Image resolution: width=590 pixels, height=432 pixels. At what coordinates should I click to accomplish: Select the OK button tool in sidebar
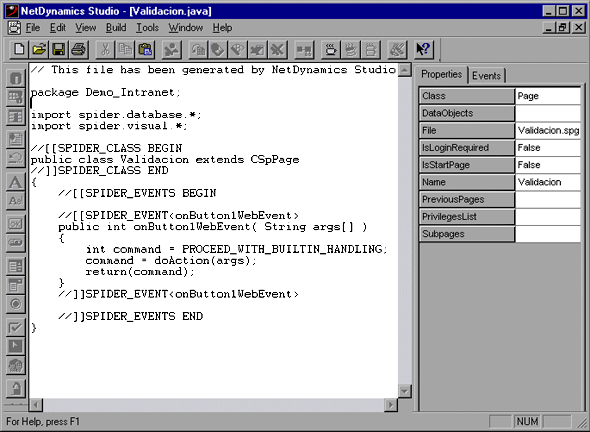[16, 224]
